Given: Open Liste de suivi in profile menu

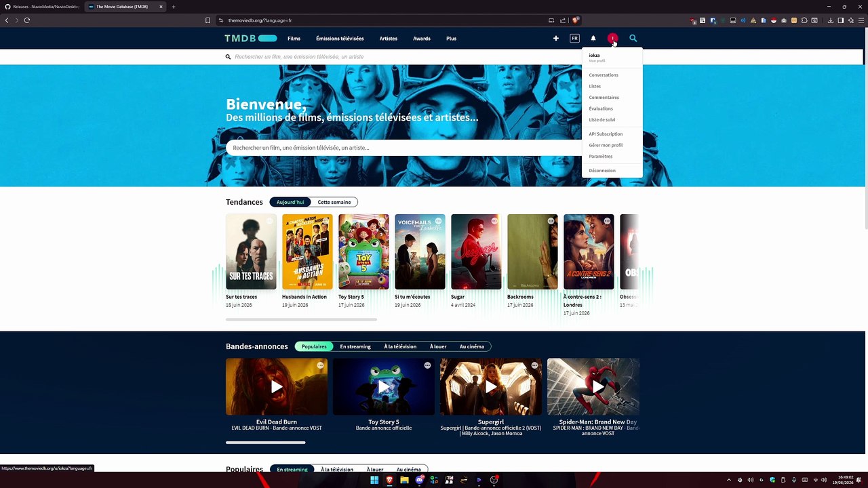Looking at the screenshot, I should coord(602,120).
